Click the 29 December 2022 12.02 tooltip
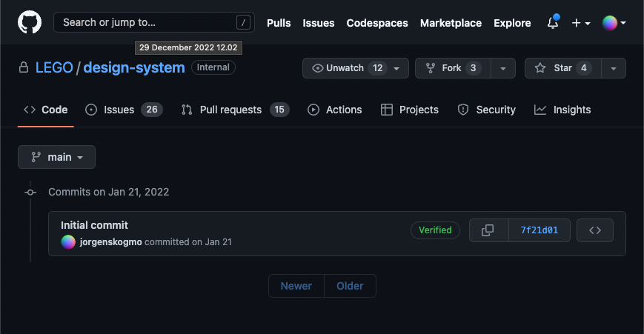The width and height of the screenshot is (644, 334). point(188,47)
